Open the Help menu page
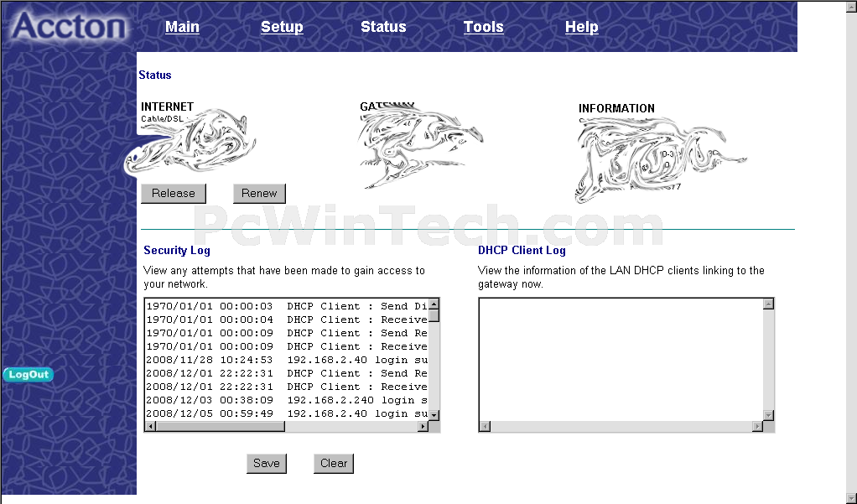This screenshot has width=857, height=504. [582, 27]
